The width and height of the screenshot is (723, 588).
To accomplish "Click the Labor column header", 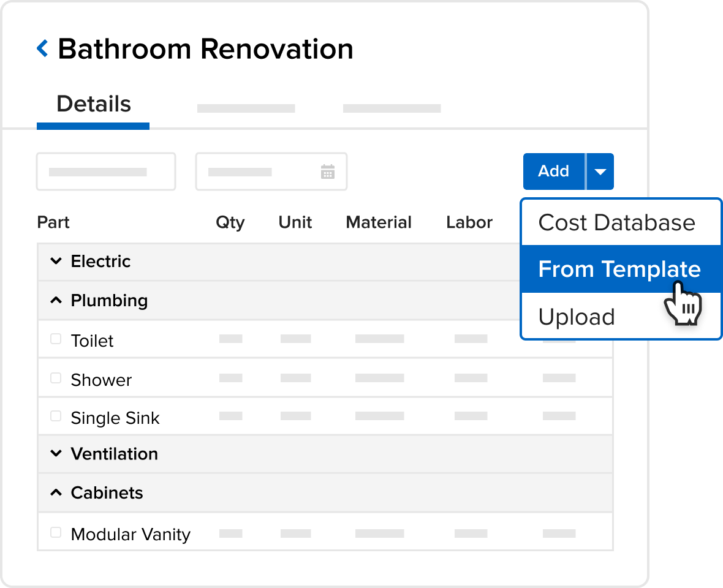I will pyautogui.click(x=469, y=222).
